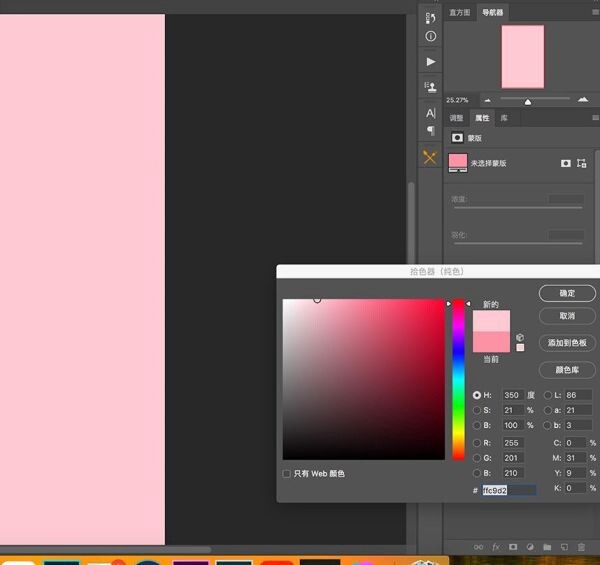Click the add layer mask icon at bottom
The image size is (600, 565).
click(513, 547)
